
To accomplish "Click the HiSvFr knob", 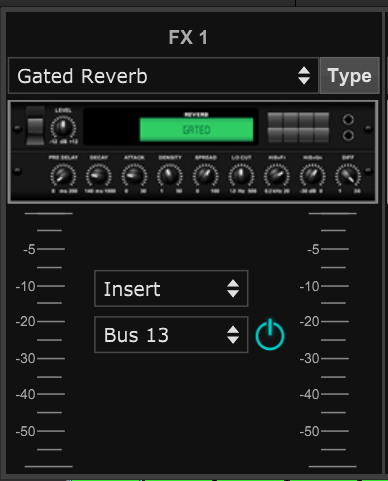I will pyautogui.click(x=277, y=176).
